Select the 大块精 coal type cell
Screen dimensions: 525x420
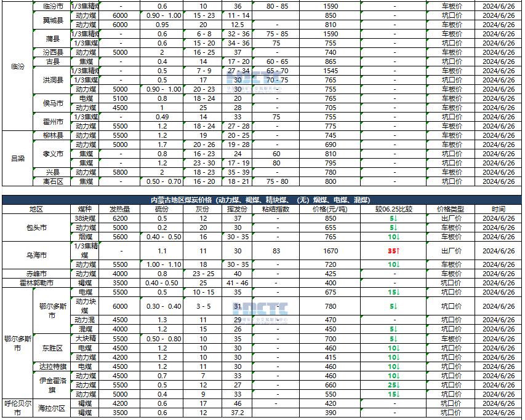pos(85,338)
